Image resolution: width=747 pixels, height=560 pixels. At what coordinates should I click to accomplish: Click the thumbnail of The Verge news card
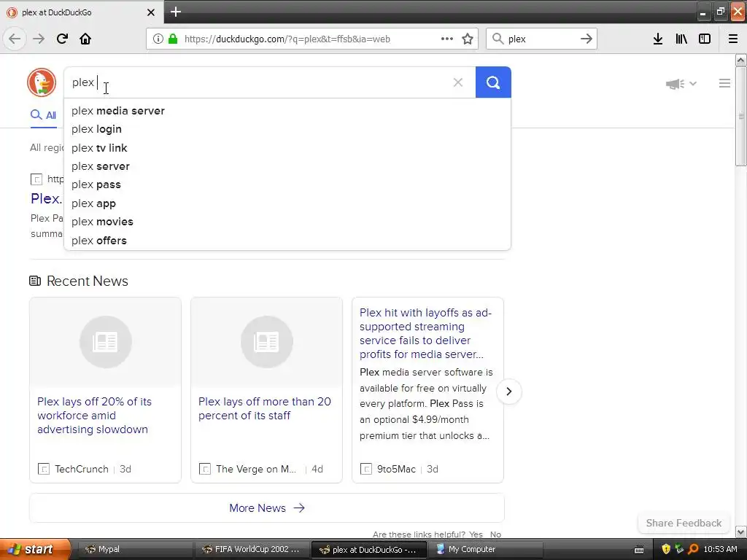[266, 342]
